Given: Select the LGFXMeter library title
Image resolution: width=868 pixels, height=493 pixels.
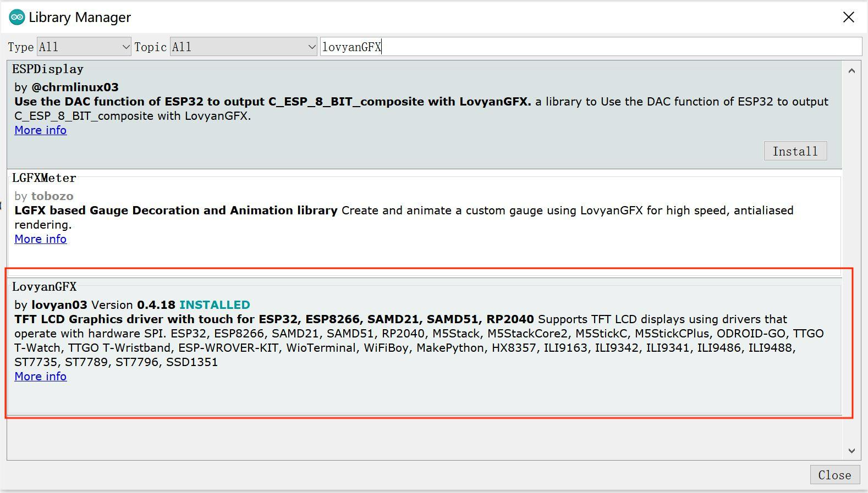Looking at the screenshot, I should click(x=44, y=178).
